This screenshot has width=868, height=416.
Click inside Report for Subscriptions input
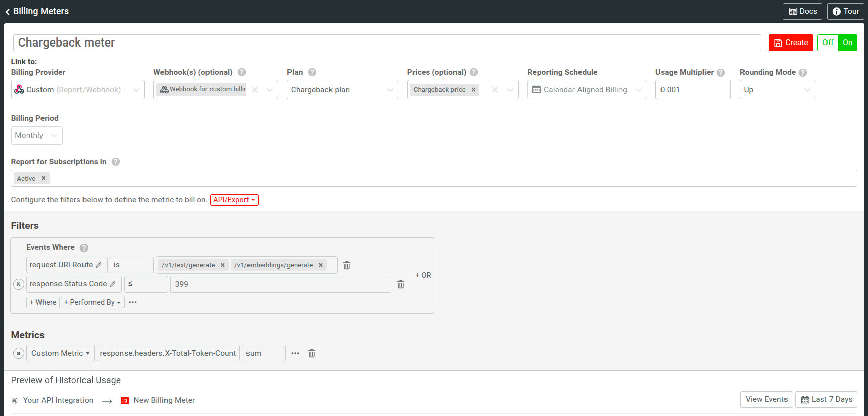(434, 178)
